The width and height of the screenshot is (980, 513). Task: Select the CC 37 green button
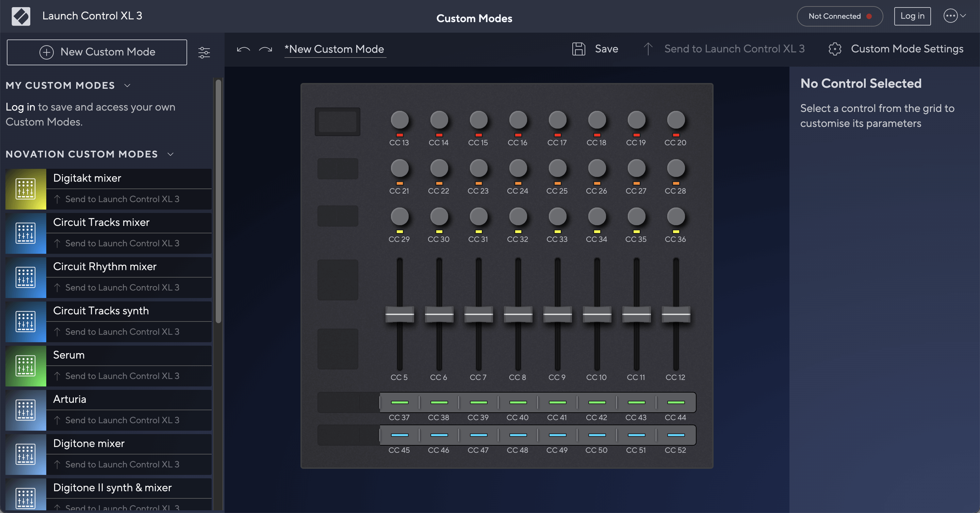tap(399, 402)
